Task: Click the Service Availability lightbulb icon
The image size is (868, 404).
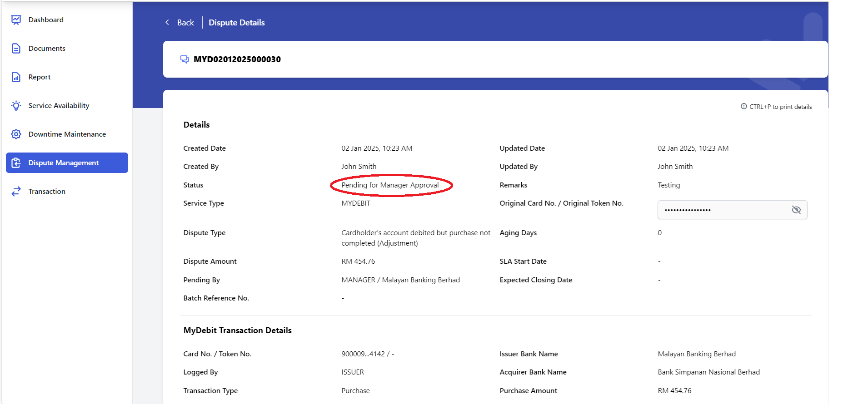Action: pyautogui.click(x=16, y=106)
